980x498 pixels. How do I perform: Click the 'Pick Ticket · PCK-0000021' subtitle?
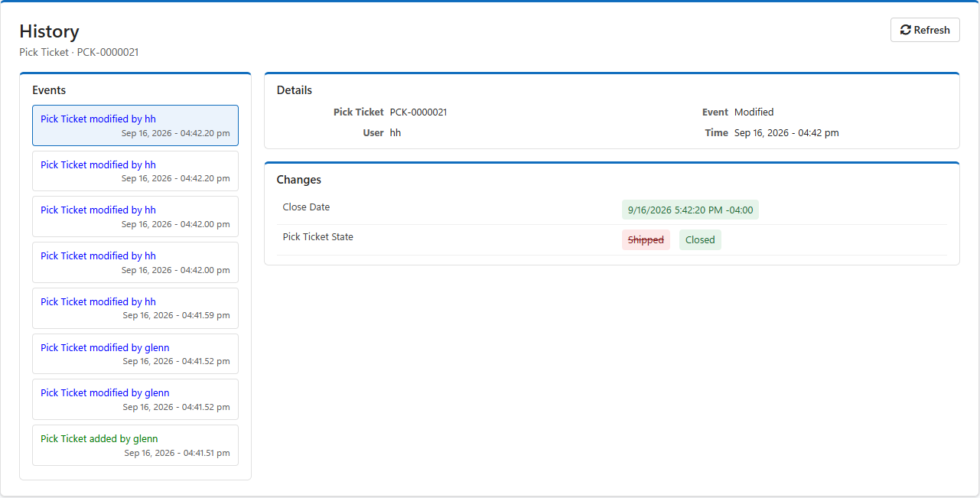click(80, 53)
